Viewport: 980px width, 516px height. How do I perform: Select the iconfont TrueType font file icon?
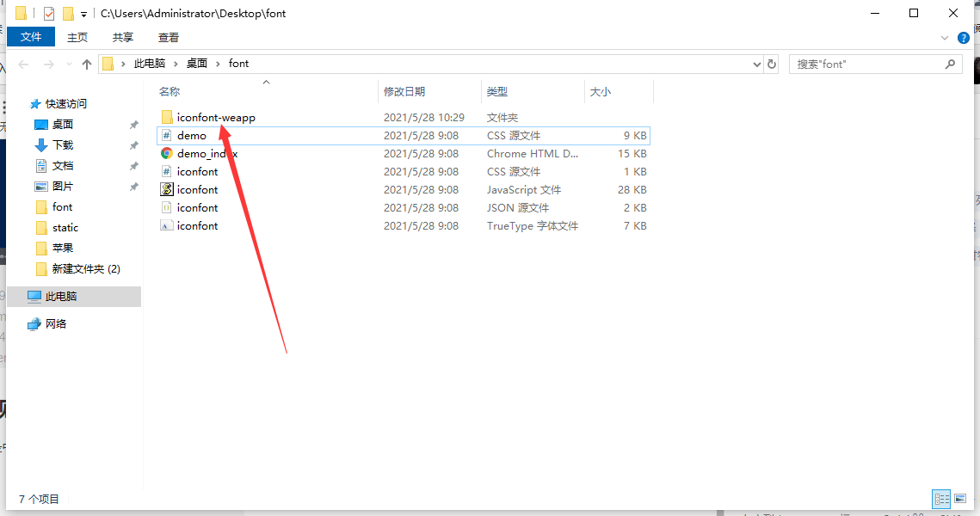pos(166,225)
